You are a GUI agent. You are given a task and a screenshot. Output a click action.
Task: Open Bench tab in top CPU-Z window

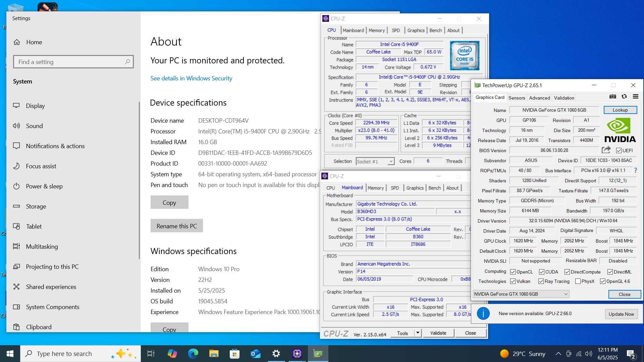[435, 30]
